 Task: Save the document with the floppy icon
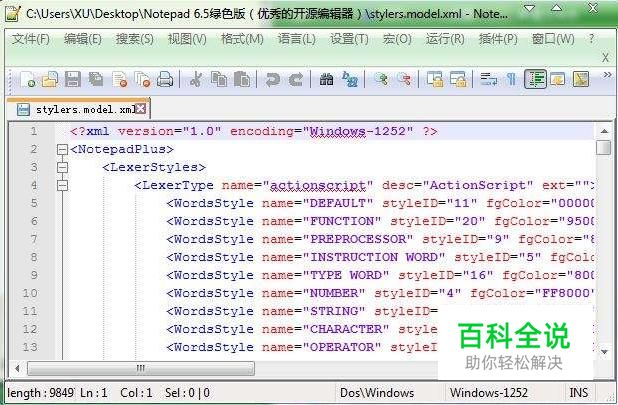click(73, 79)
